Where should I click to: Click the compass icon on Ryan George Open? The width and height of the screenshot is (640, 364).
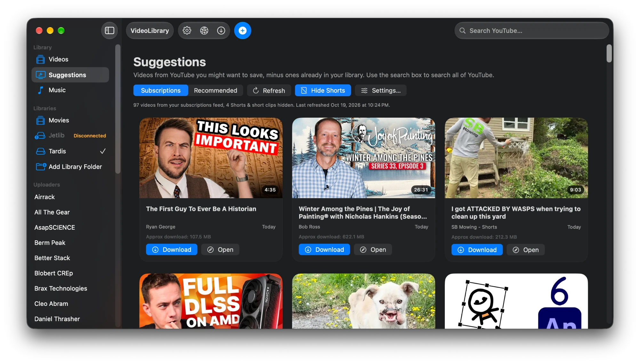click(x=210, y=250)
